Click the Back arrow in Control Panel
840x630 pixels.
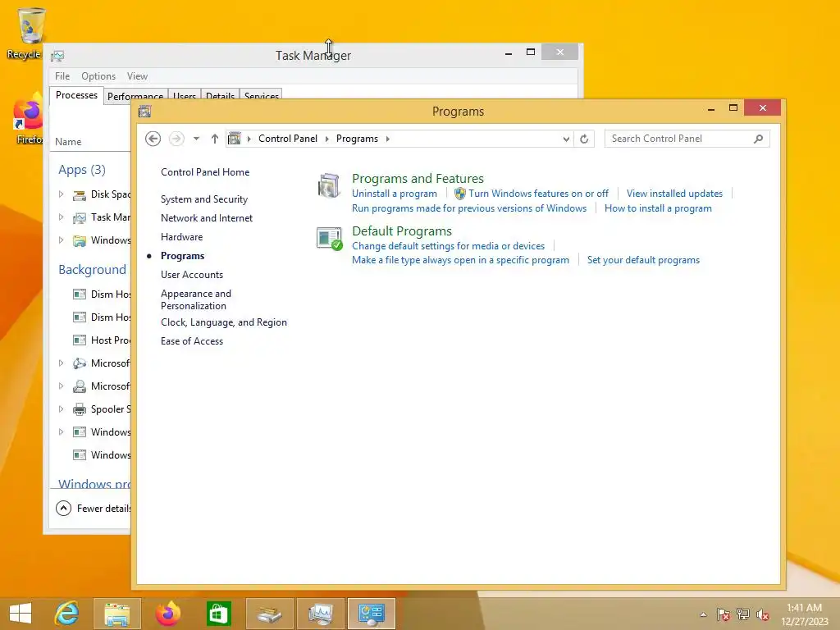click(153, 139)
